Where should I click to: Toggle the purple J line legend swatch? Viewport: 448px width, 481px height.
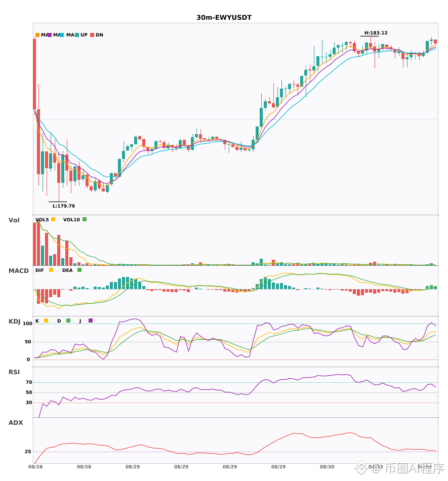(x=91, y=320)
